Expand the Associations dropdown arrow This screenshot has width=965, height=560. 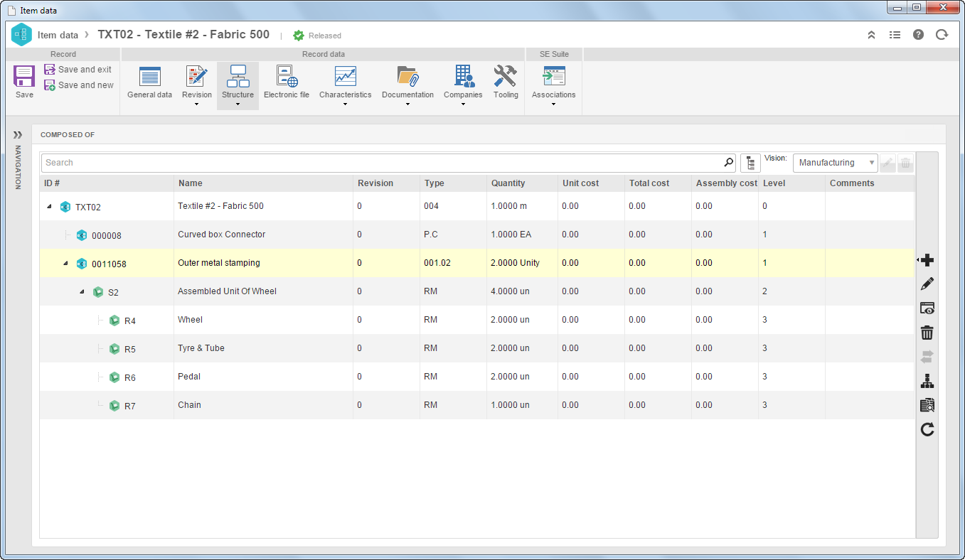point(553,104)
